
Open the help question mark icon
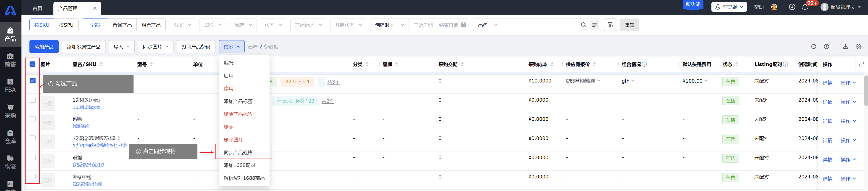click(x=826, y=47)
